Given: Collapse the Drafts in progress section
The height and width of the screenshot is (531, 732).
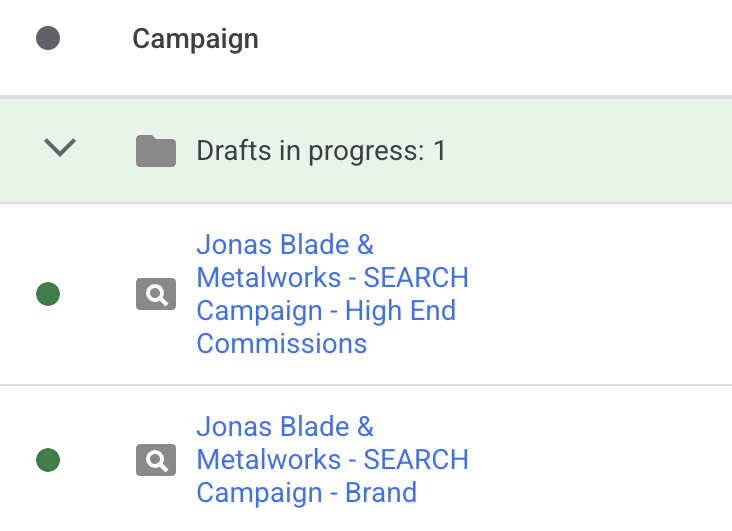Looking at the screenshot, I should (x=61, y=149).
